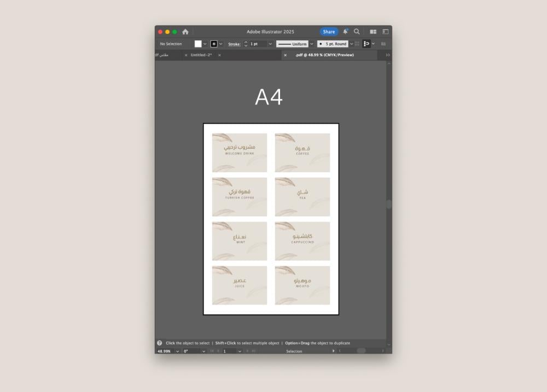Open the Stroke panel link
547x392 pixels.
(x=234, y=44)
